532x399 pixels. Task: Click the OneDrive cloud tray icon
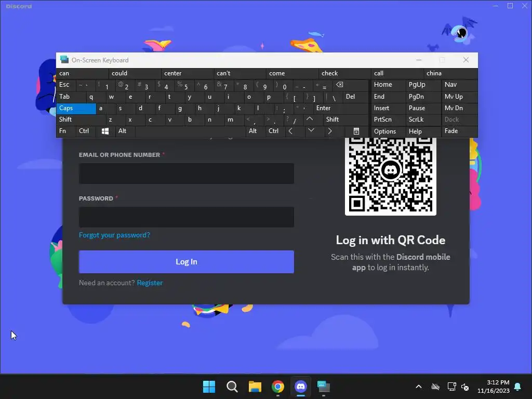435,387
